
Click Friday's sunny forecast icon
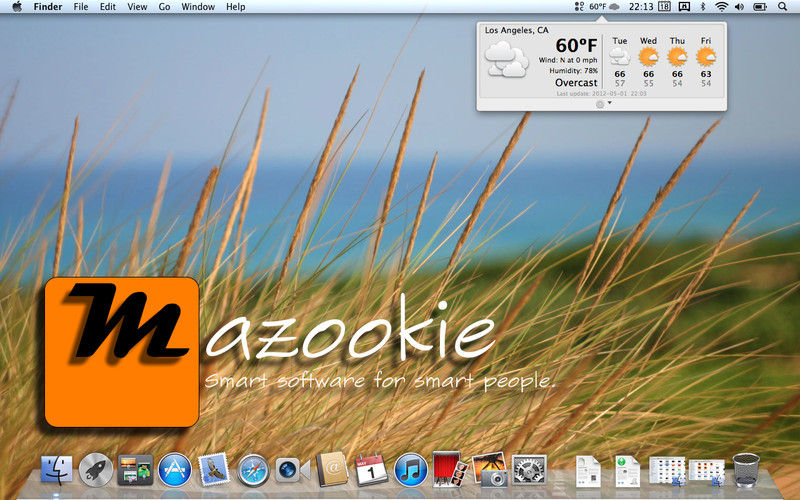click(706, 57)
